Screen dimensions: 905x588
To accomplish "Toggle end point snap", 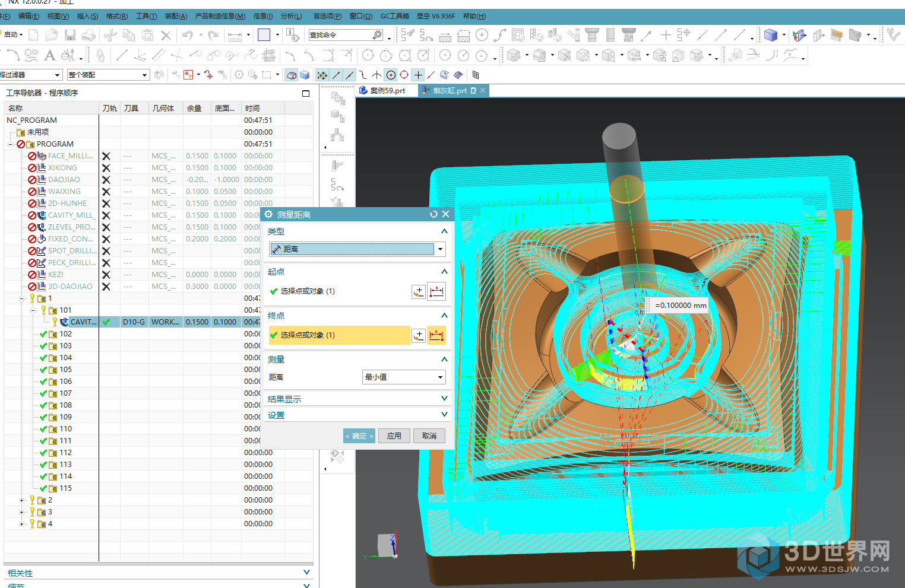I will coord(337,75).
